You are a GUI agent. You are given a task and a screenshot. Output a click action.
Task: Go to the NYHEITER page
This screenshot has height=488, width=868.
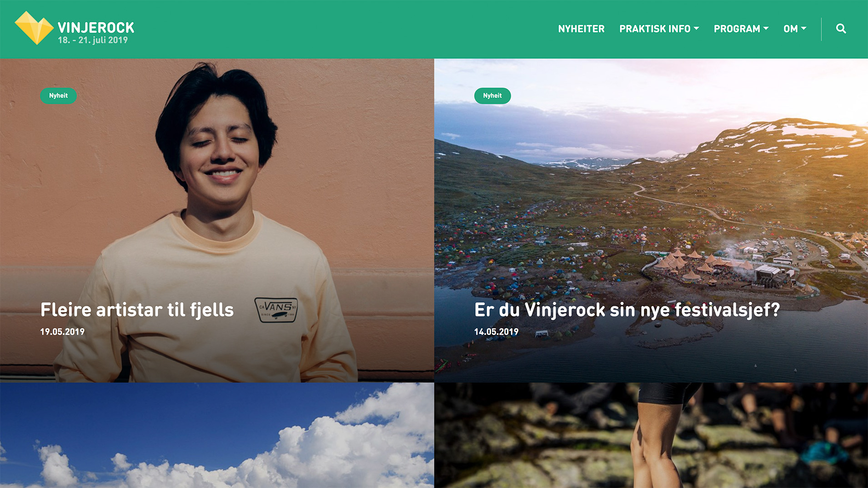coord(581,29)
